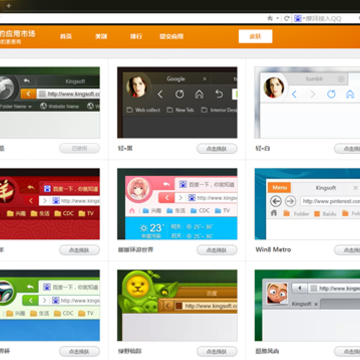Click the Win8 Metro skin name

click(x=273, y=250)
